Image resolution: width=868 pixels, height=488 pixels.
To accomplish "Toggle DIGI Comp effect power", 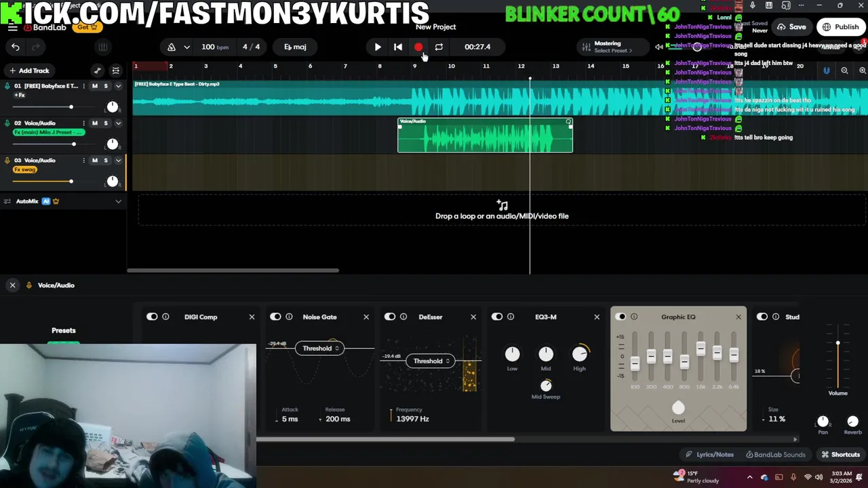I will click(x=152, y=317).
